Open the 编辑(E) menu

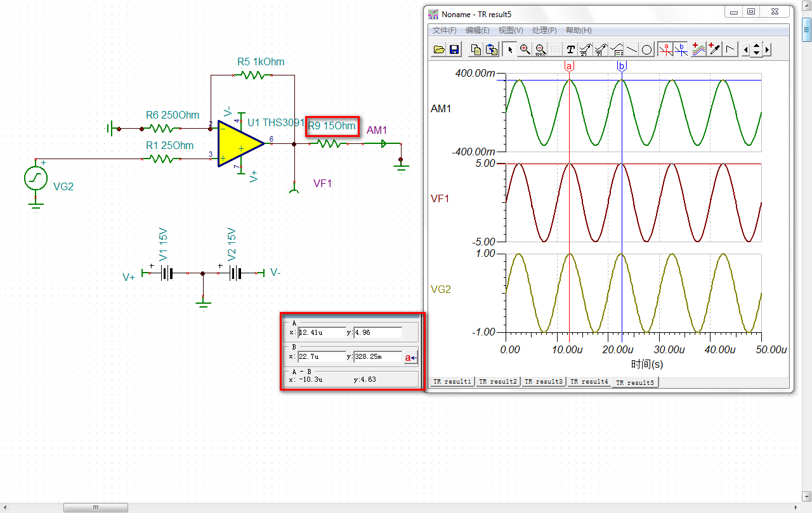(x=478, y=30)
